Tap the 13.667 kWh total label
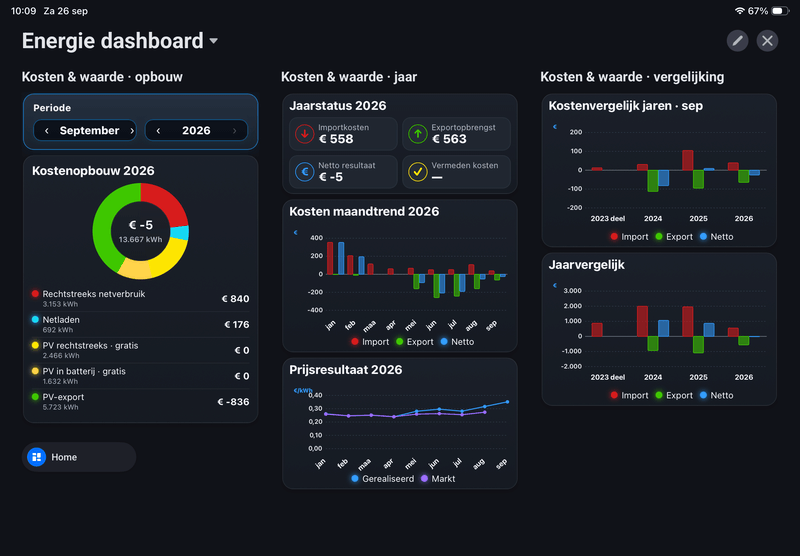The width and height of the screenshot is (800, 556). tap(141, 239)
